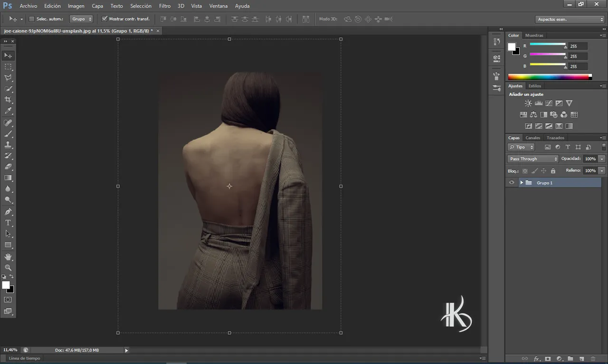Viewport: 608px width, 364px height.
Task: Select the Quick Selection tool
Action: [8, 89]
